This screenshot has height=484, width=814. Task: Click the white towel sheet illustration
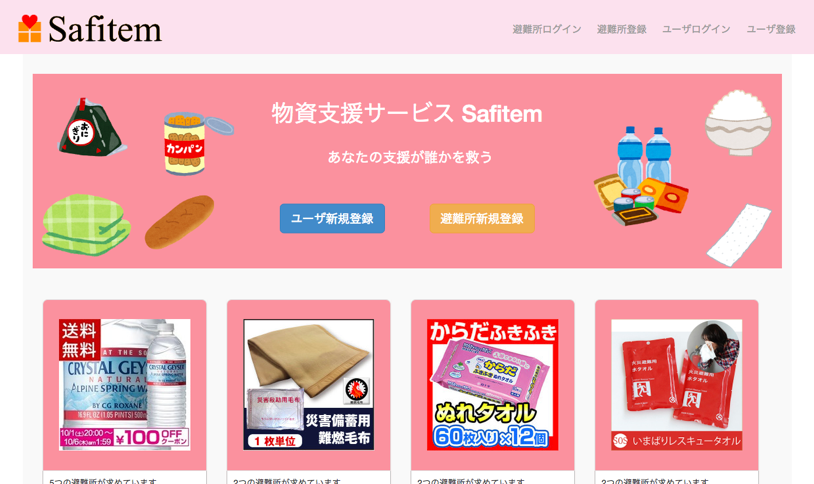click(x=739, y=235)
